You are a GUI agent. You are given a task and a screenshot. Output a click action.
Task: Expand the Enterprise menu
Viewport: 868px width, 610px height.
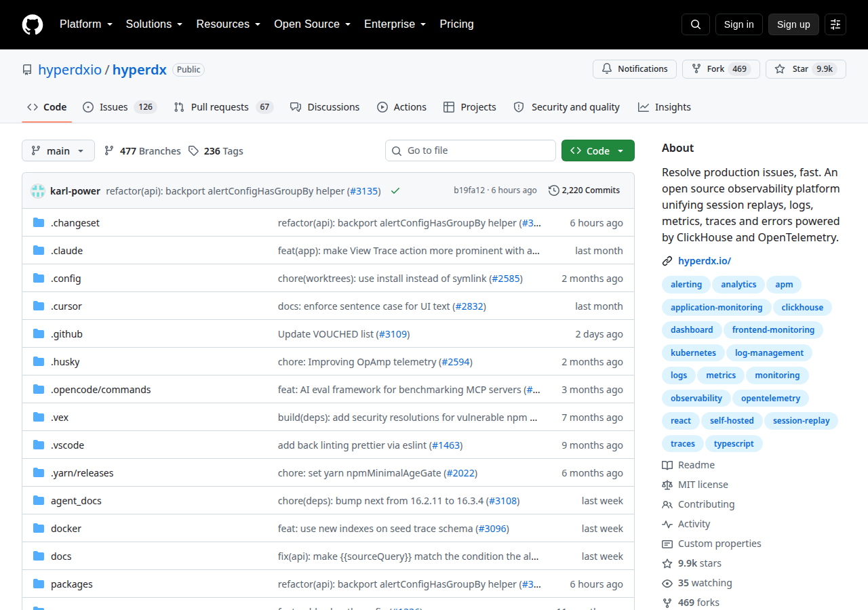click(395, 24)
